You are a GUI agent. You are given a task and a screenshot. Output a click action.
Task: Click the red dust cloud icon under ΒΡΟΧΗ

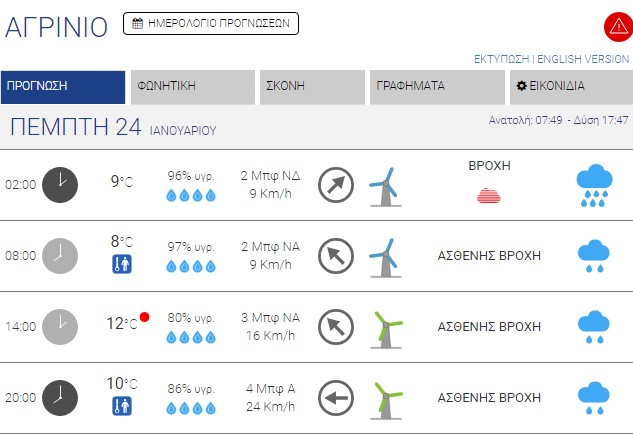coord(488,195)
